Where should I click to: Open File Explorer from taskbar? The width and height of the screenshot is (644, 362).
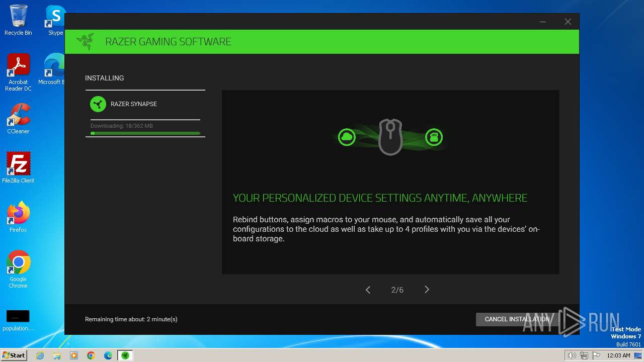pos(57,355)
